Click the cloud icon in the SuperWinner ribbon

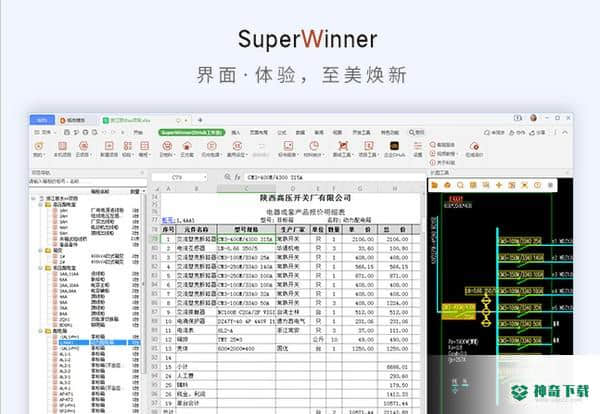tap(83, 146)
